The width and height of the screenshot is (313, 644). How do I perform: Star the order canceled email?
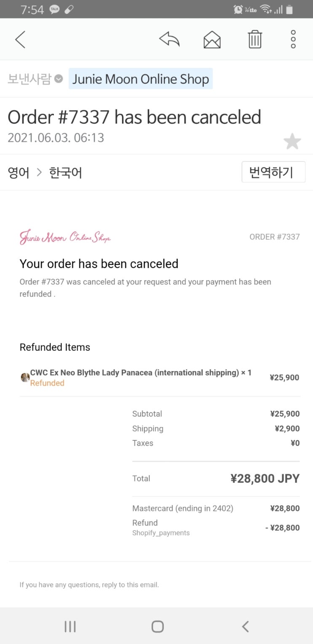point(292,142)
